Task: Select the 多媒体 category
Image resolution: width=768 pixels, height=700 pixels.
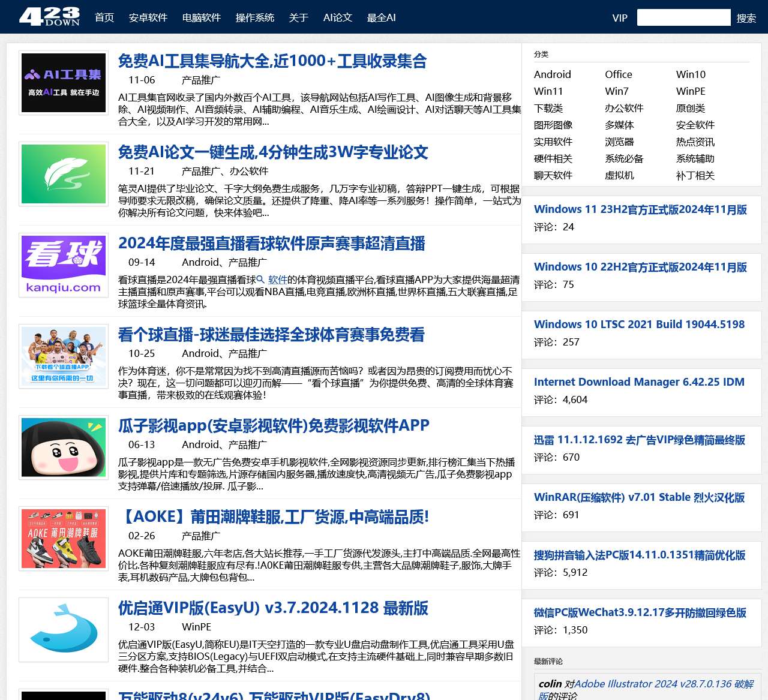Action: 619,125
